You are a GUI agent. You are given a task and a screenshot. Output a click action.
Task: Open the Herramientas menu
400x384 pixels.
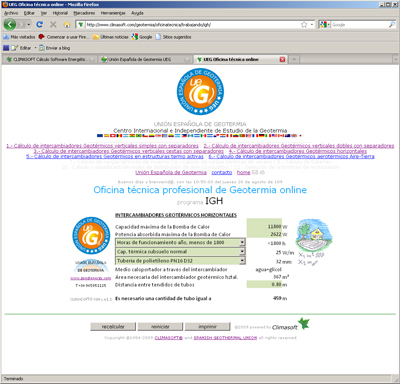(113, 13)
